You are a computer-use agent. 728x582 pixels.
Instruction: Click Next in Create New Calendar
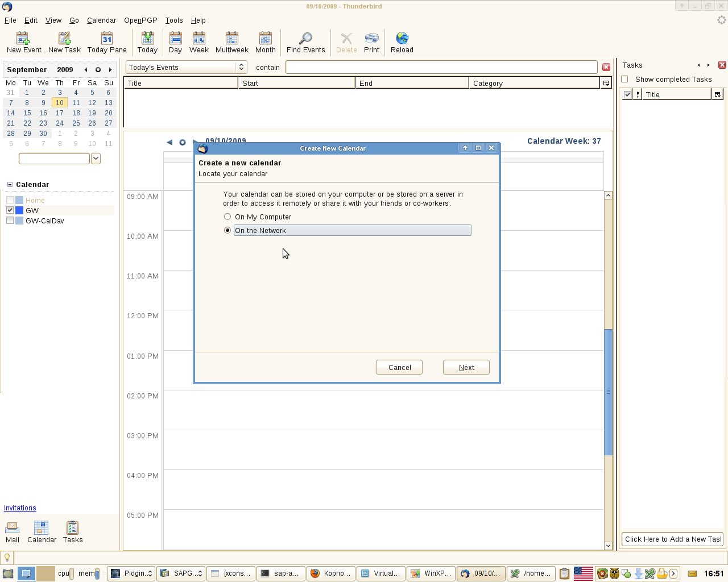click(x=466, y=367)
